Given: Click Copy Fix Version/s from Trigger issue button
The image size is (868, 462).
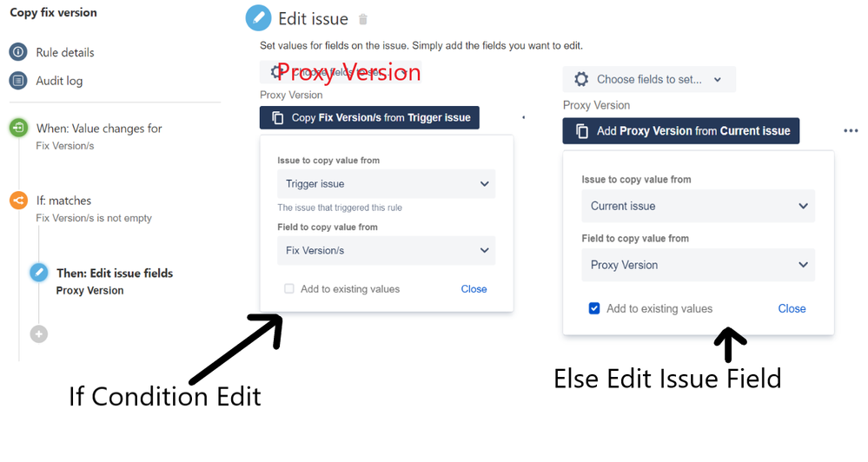Looking at the screenshot, I should click(x=369, y=117).
